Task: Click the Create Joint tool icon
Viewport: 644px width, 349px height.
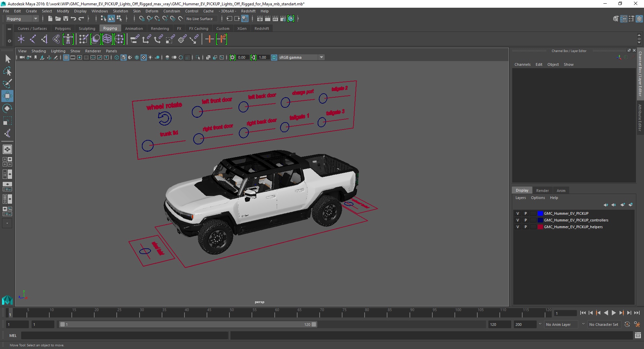Action: point(33,39)
